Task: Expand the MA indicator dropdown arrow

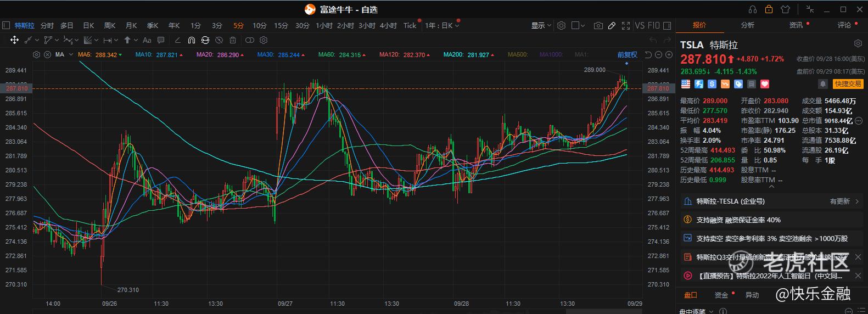Action: point(71,54)
